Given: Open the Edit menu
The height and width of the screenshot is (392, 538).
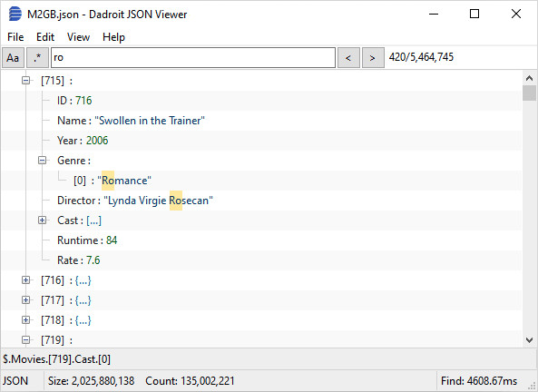Looking at the screenshot, I should (45, 37).
